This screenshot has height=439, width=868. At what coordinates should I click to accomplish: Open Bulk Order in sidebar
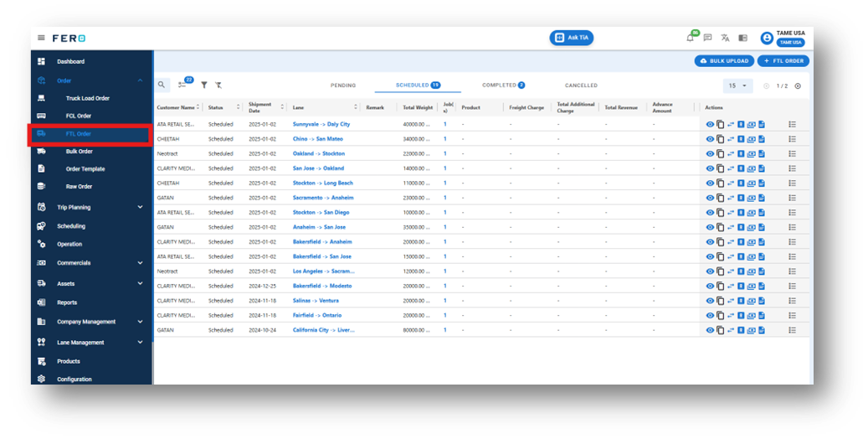(80, 152)
